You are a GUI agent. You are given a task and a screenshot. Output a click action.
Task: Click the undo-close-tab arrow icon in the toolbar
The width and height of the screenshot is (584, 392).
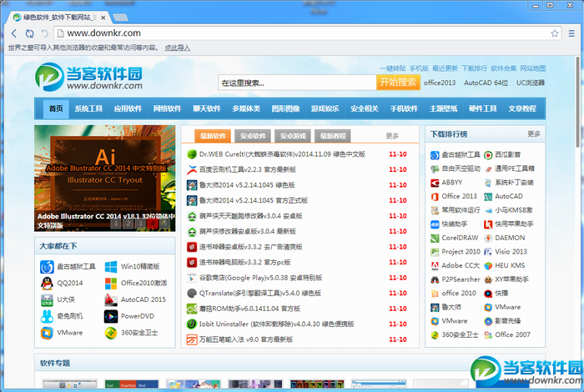[x=44, y=33]
